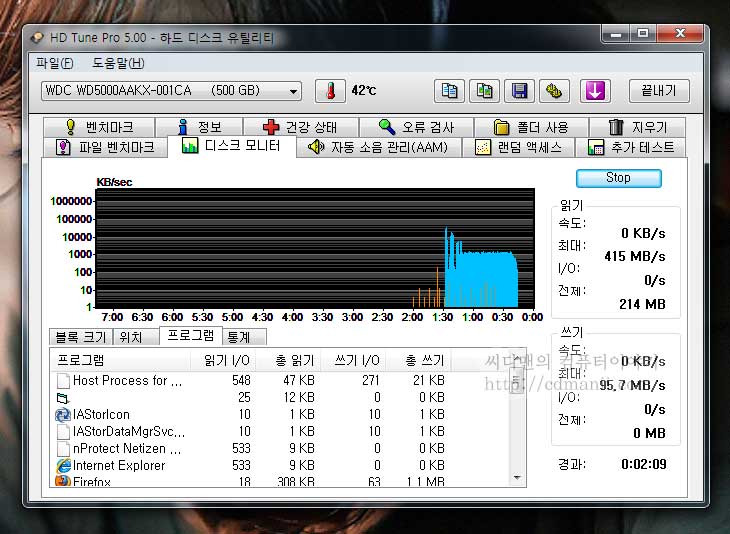Screen dimensions: 730x534
Task: Click the program list scroll-down arrow
Action: (x=517, y=478)
